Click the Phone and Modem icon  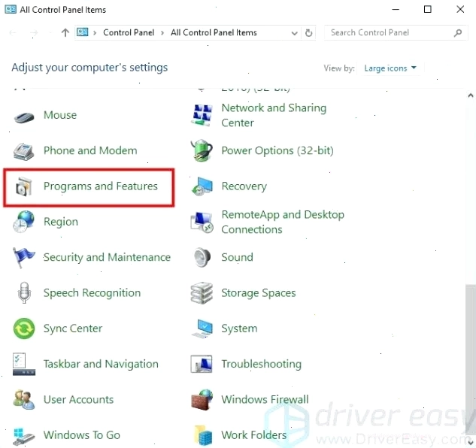coord(23,151)
